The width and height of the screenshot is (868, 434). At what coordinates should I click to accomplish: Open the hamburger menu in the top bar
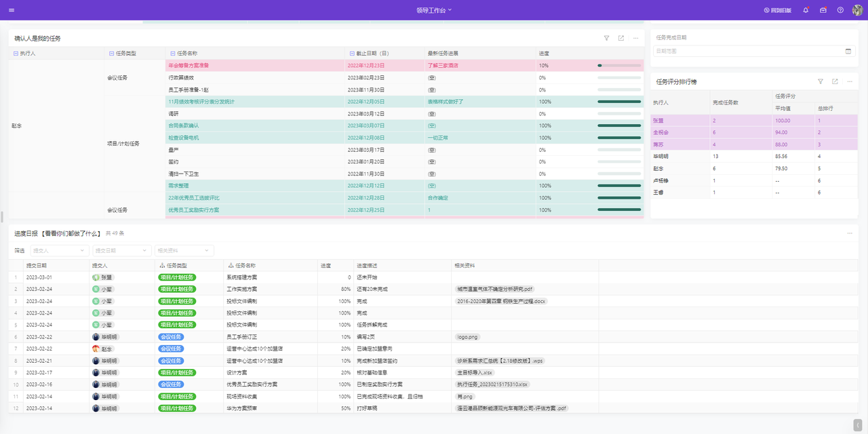click(12, 10)
